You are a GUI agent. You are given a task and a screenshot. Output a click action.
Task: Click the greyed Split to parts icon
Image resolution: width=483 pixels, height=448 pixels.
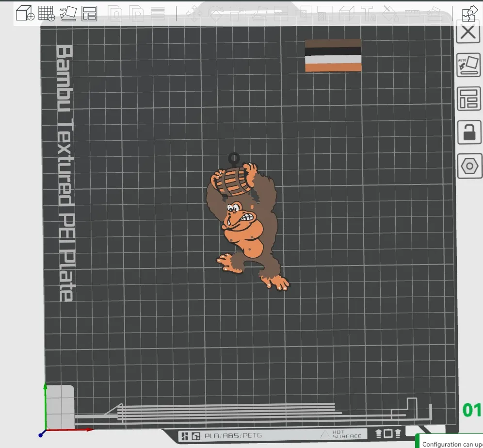(136, 14)
